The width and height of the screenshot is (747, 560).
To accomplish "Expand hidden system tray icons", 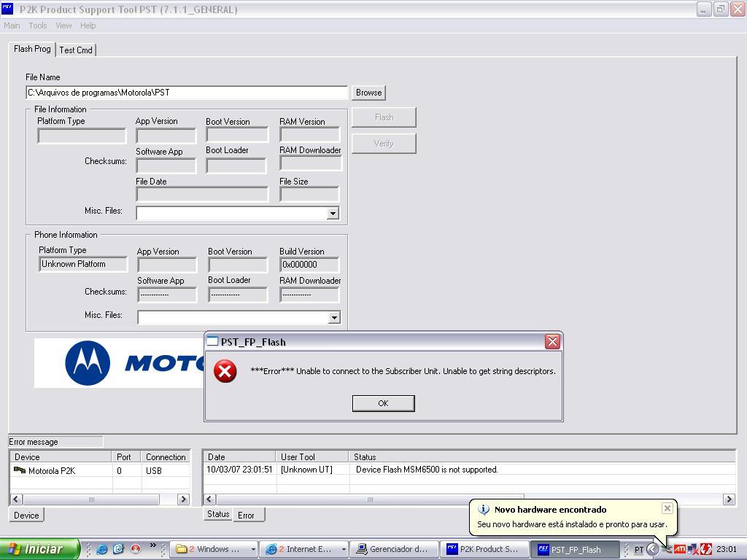I will (x=652, y=549).
